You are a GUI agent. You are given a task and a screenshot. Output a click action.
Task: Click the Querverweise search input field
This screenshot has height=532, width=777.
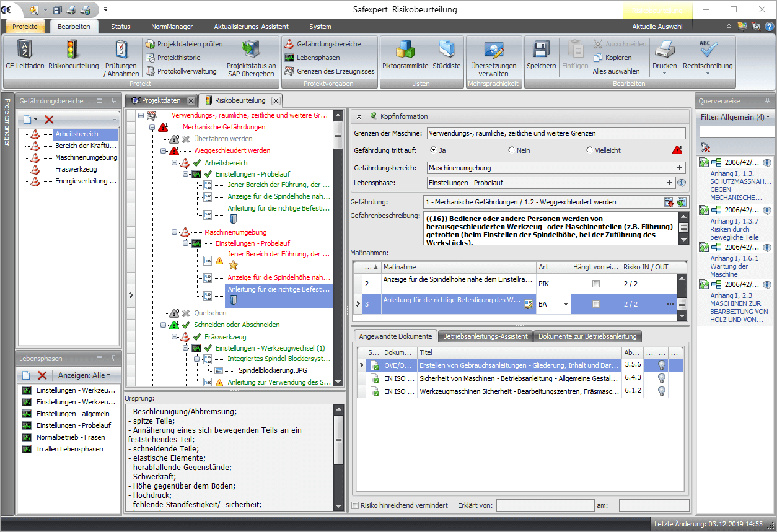pos(736,132)
